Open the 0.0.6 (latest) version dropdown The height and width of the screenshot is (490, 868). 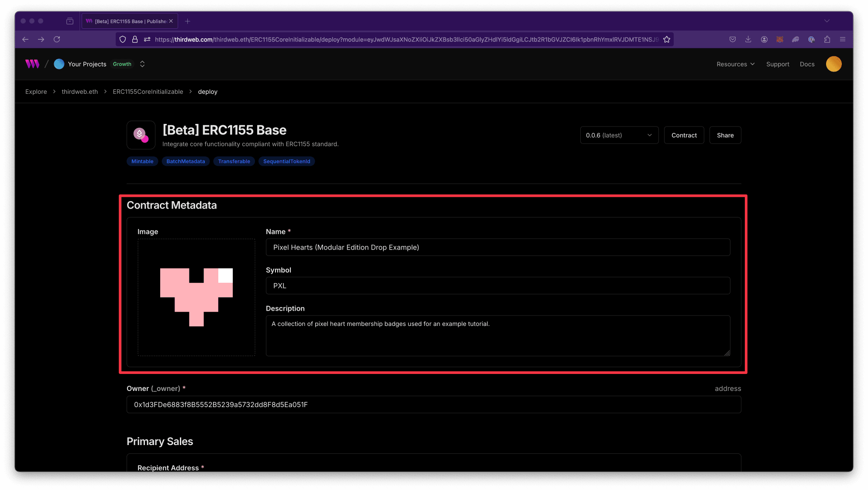[619, 135]
